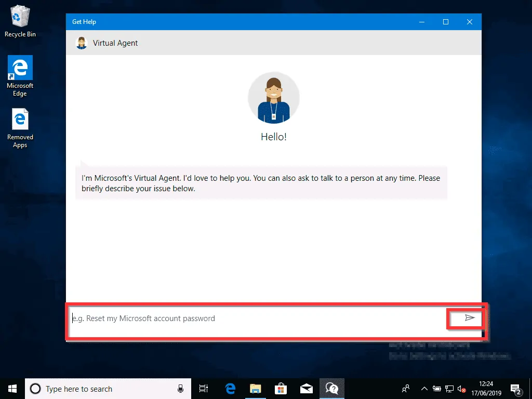Open the Microsoft Store from the taskbar
The image size is (532, 399).
click(281, 388)
